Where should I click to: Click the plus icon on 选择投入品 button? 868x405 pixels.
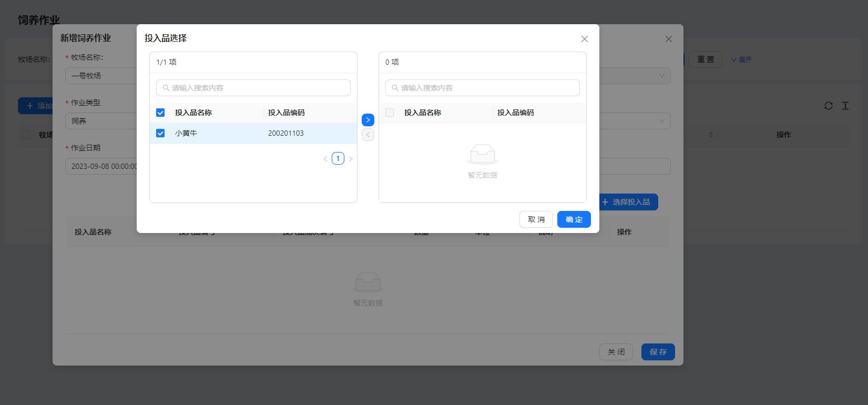605,202
